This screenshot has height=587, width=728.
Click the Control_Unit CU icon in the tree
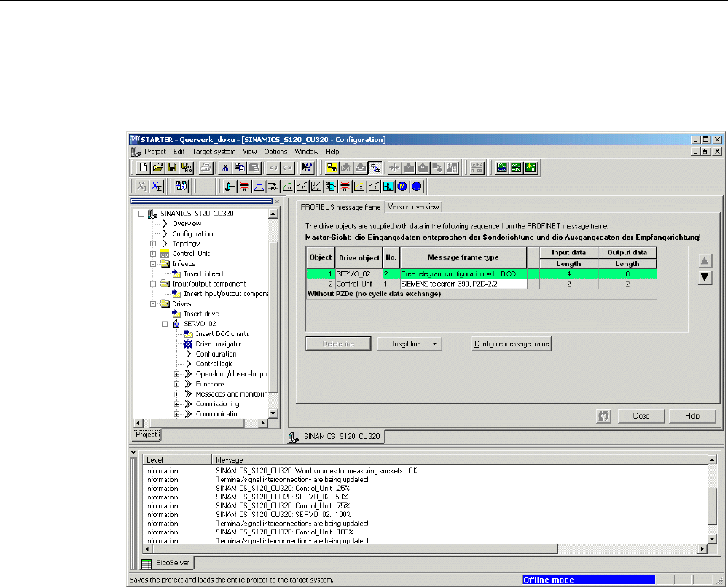tap(165, 254)
